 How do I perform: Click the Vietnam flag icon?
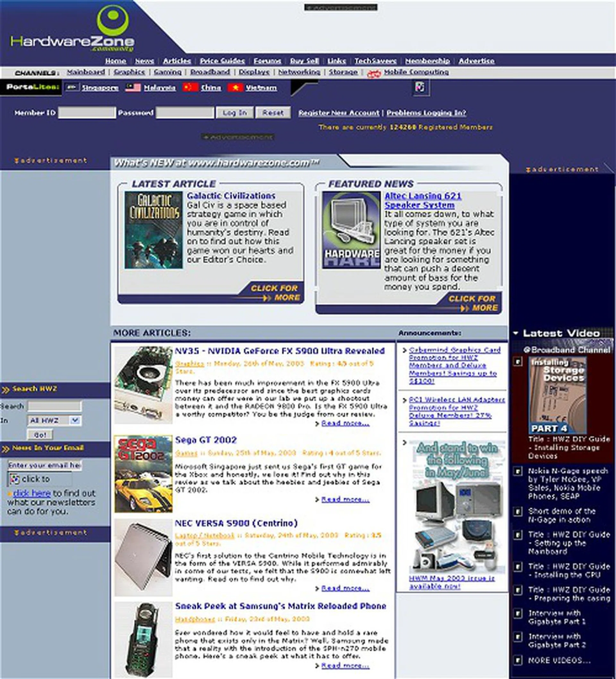click(x=235, y=87)
